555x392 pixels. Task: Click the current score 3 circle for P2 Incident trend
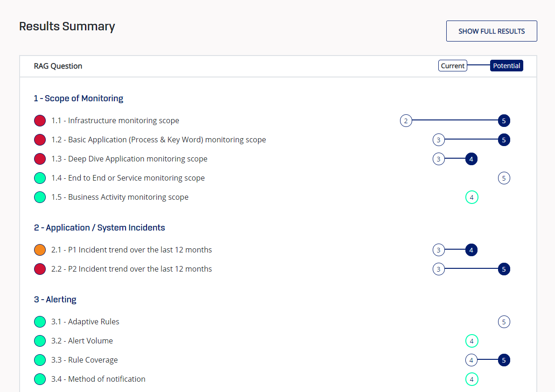pyautogui.click(x=439, y=269)
